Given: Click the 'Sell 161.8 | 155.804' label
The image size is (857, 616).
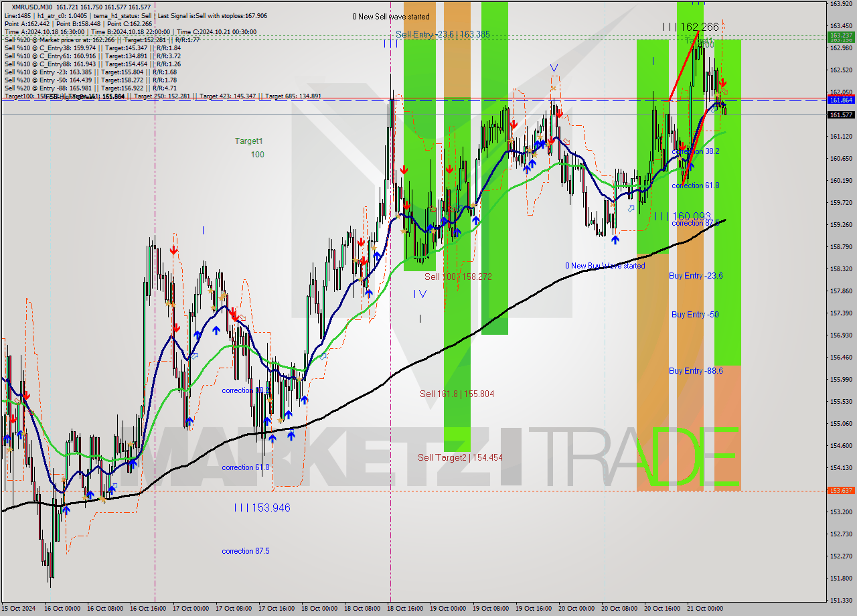Looking at the screenshot, I should click(457, 394).
